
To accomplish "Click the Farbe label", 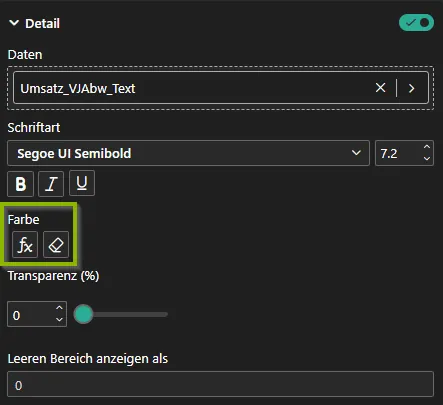I will 23,220.
